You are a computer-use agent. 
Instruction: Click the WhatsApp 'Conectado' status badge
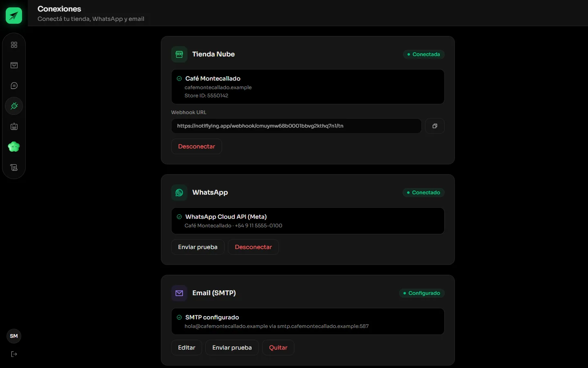423,193
